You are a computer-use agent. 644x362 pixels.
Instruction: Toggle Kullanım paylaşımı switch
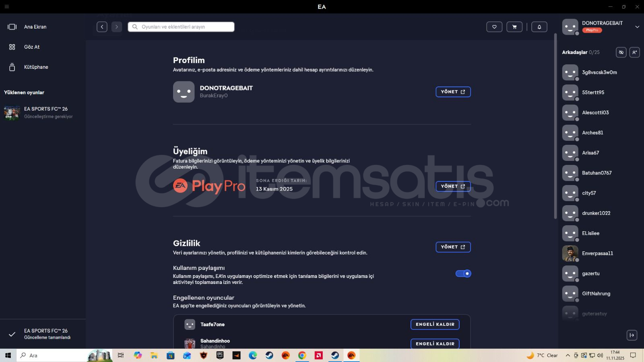pos(463,274)
